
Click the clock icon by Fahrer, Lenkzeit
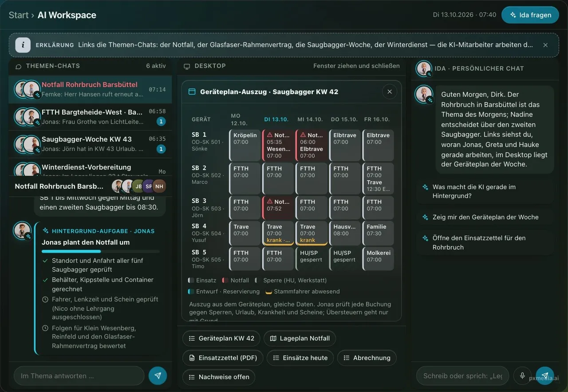(45, 300)
